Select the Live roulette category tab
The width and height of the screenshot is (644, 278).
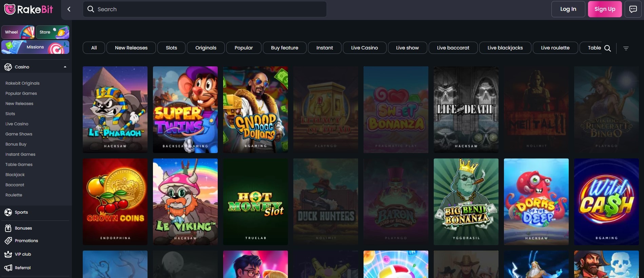point(555,48)
